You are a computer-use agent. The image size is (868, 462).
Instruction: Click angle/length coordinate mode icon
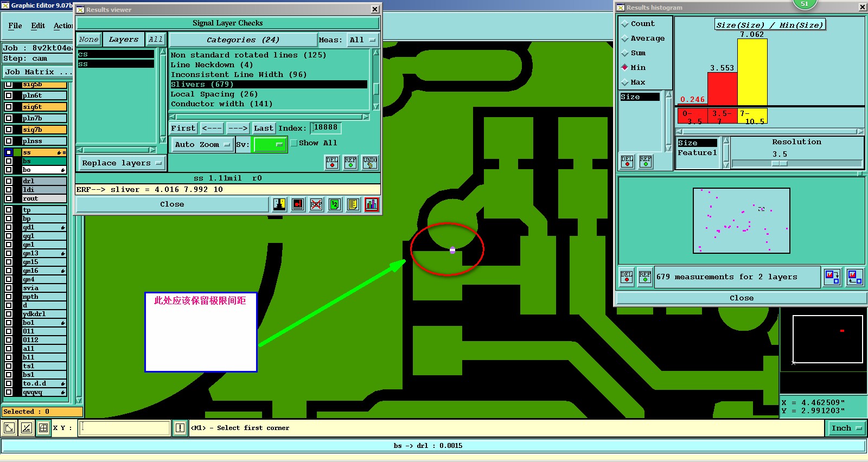coord(27,428)
